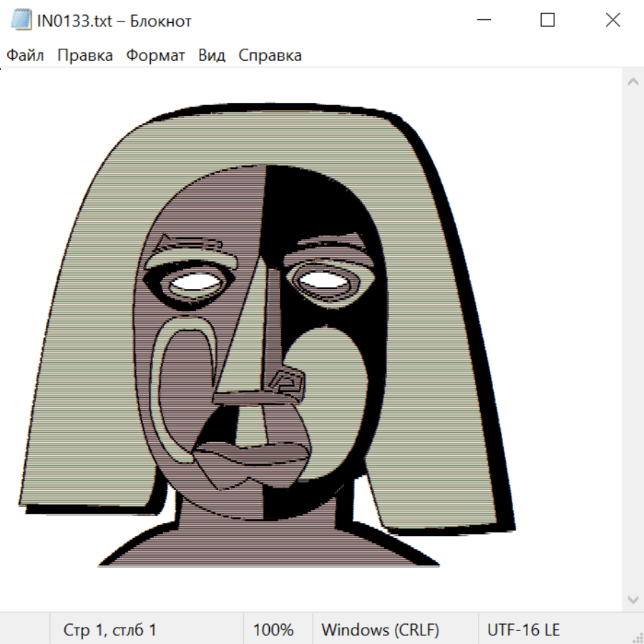Viewport: 644px width, 644px height.
Task: Minimize the Блокнот window
Action: pos(482,21)
